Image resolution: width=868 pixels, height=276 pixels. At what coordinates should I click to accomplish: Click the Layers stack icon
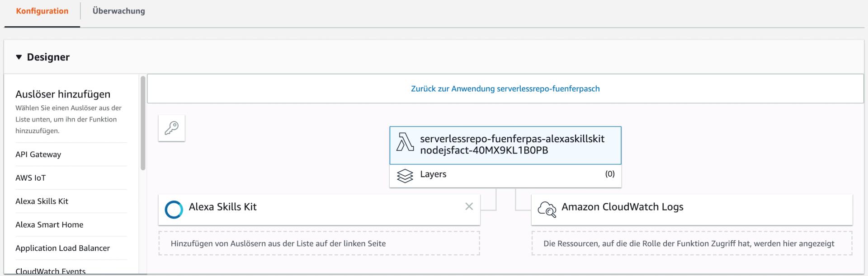[x=405, y=175]
